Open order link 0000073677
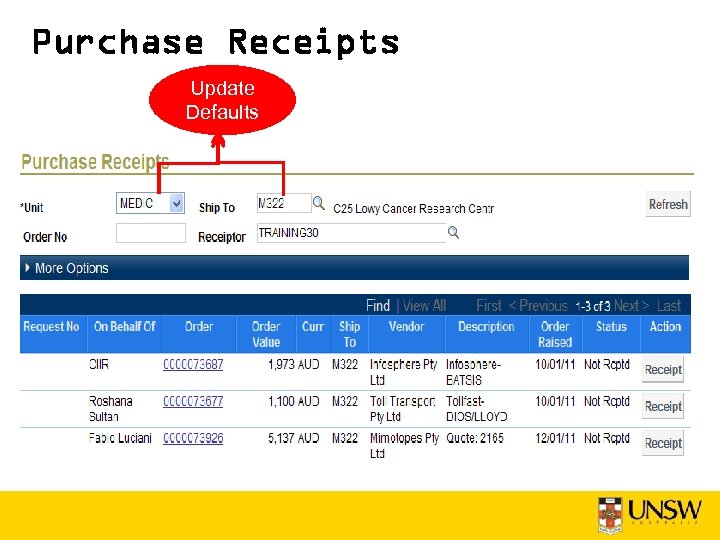The height and width of the screenshot is (540, 720). (193, 401)
